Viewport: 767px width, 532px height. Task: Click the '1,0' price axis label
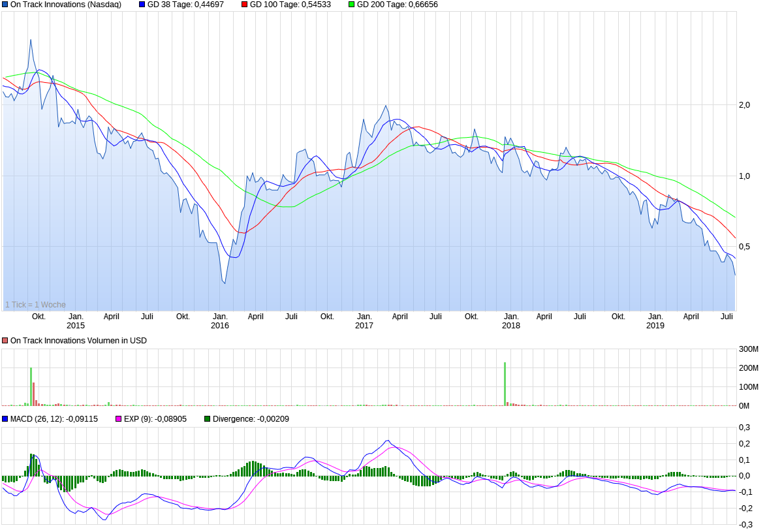pos(744,176)
